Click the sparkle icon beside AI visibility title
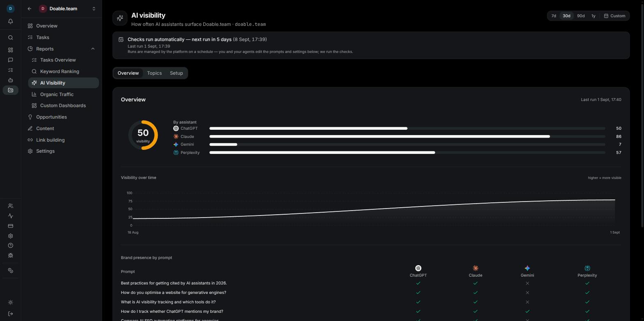This screenshot has width=644, height=321. [x=120, y=18]
